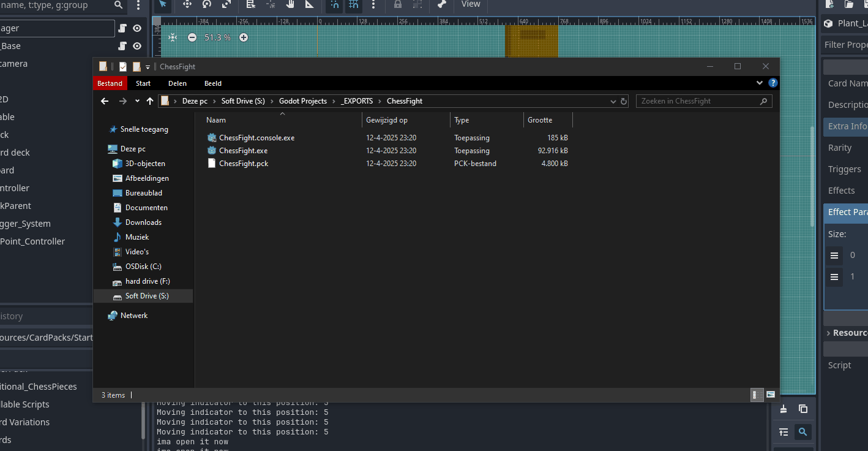Click the Properties icon in Explorer title bar
Image resolution: width=868 pixels, height=451 pixels.
coord(123,67)
